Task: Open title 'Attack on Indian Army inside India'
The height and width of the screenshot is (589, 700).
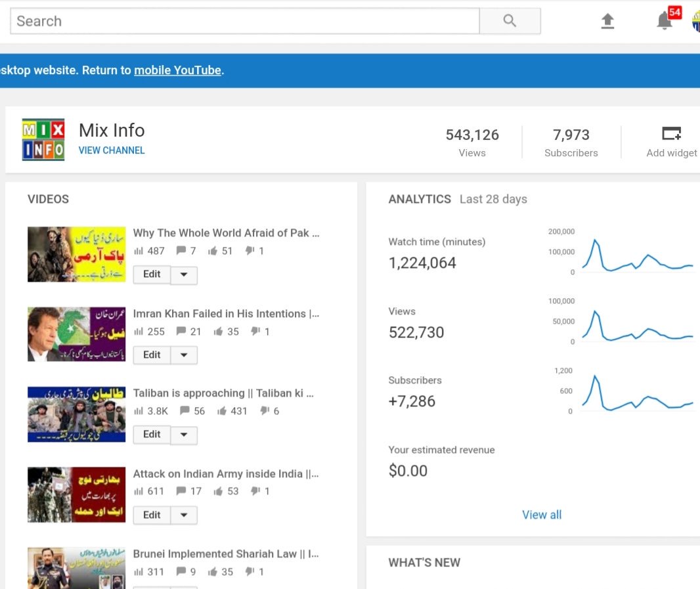Action: 226,473
